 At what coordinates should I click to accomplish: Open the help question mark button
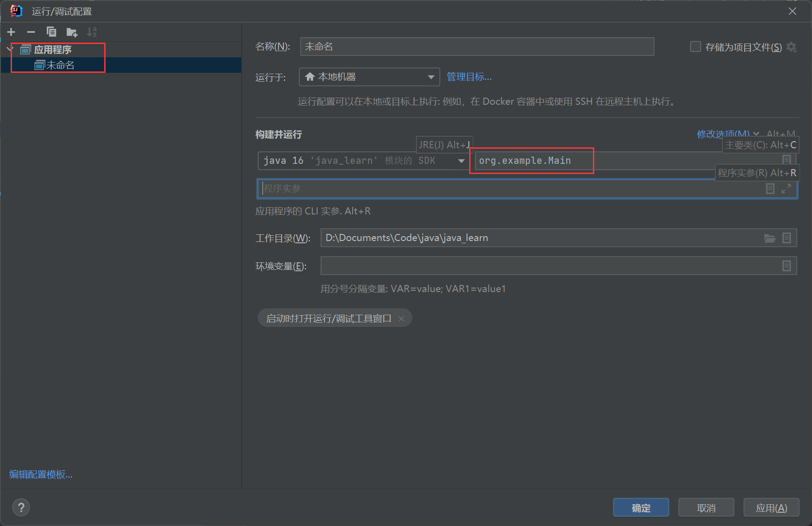coord(21,507)
